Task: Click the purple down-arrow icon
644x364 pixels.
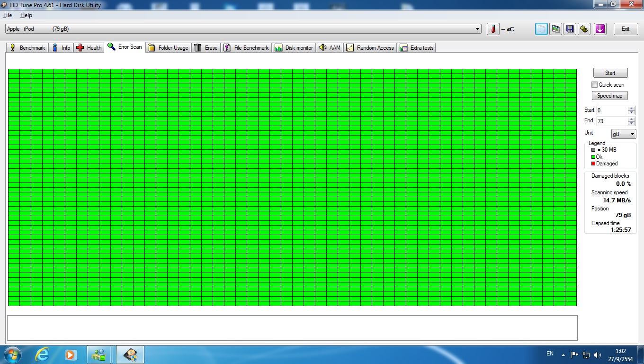Action: click(600, 29)
